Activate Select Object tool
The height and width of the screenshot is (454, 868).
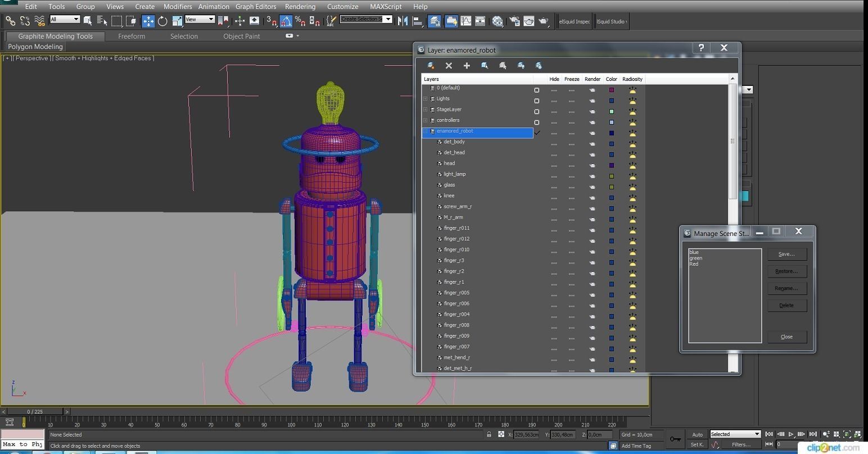88,21
